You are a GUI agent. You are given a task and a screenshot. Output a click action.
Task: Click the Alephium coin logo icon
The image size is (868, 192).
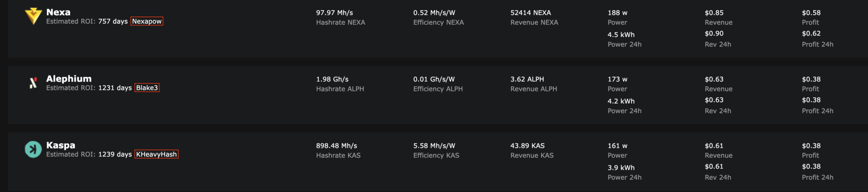[33, 83]
